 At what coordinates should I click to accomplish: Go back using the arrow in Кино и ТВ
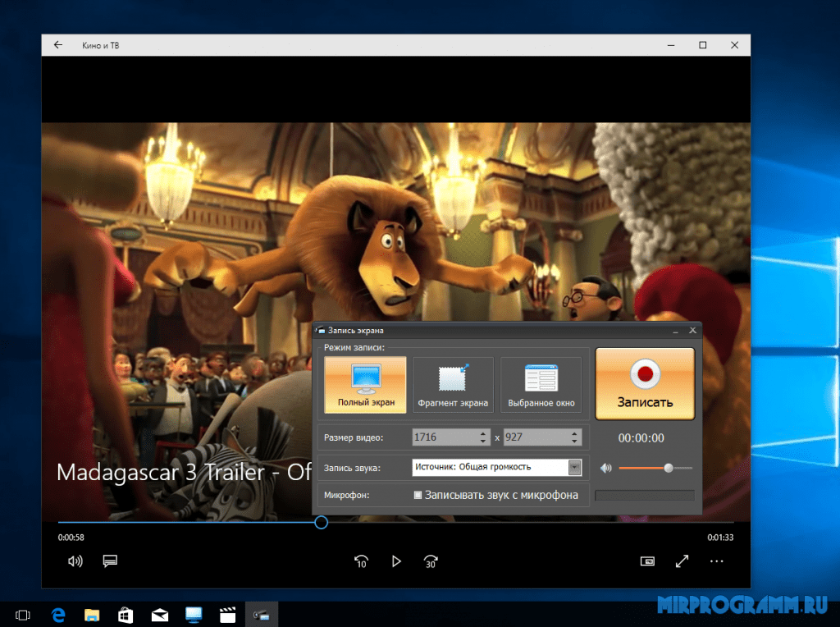(57, 45)
